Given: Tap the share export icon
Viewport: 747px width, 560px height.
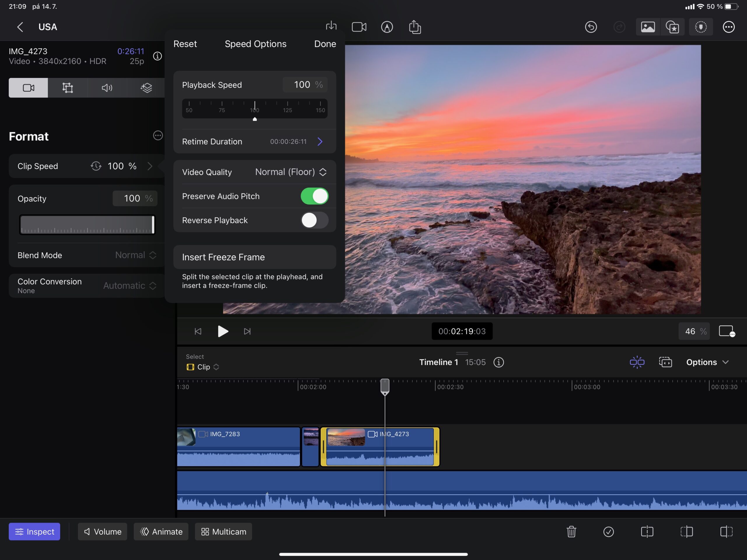Looking at the screenshot, I should pos(415,27).
